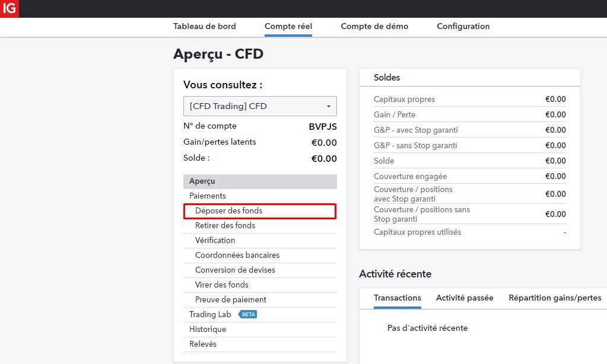This screenshot has height=364, width=607.
Task: Click Déposer des fonds link
Action: (x=228, y=210)
